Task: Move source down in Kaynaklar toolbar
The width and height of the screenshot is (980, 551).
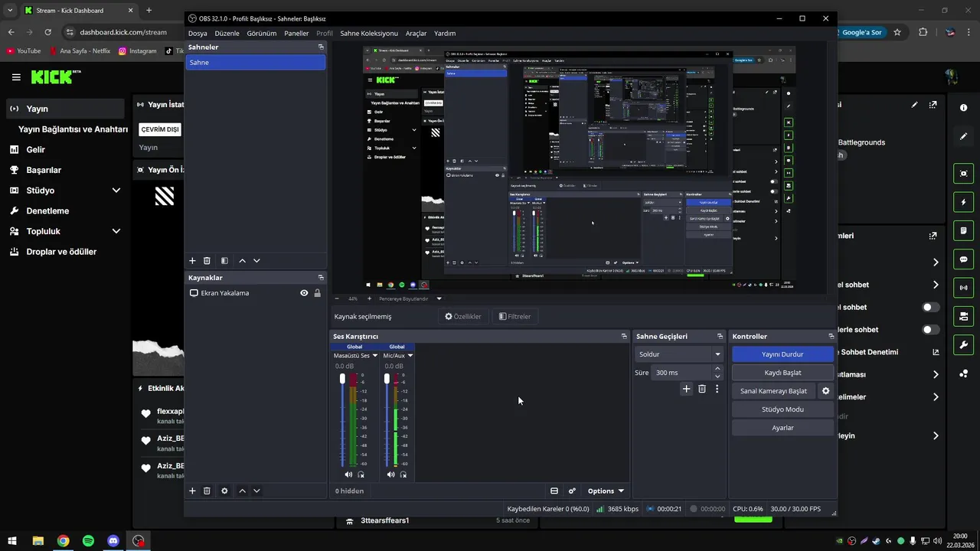Action: [x=256, y=491]
